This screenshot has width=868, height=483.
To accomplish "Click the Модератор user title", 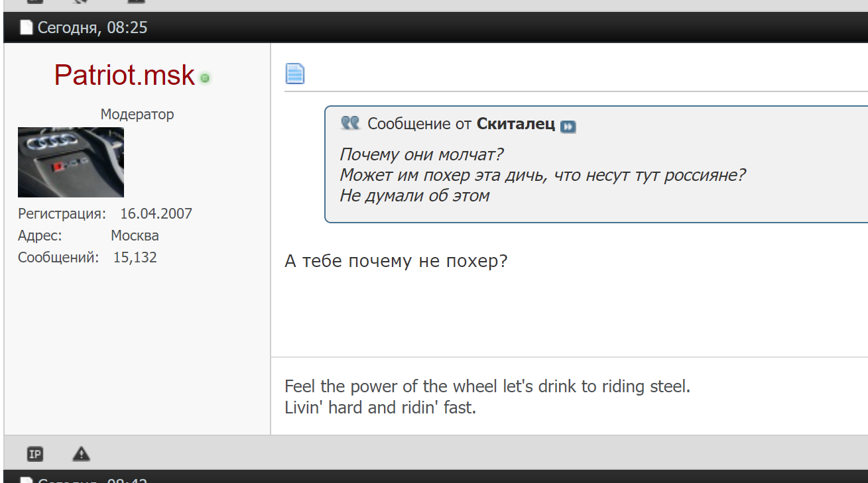I will tap(137, 114).
